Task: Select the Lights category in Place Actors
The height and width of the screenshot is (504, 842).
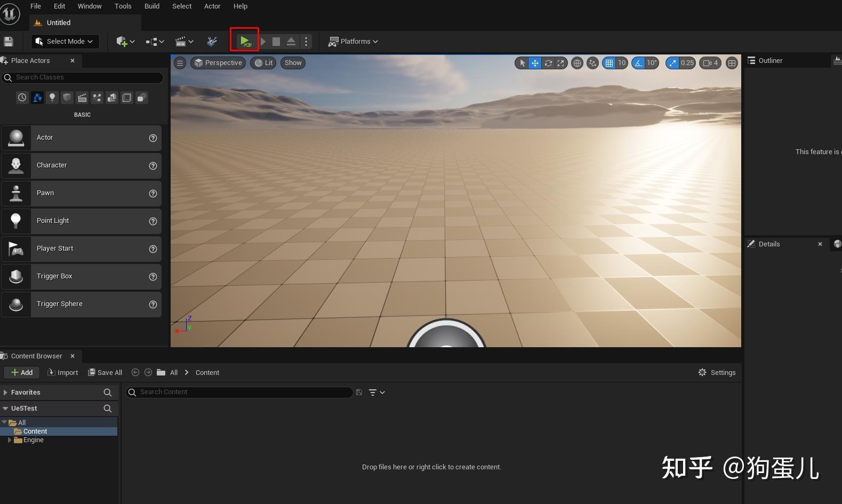Action: (52, 98)
